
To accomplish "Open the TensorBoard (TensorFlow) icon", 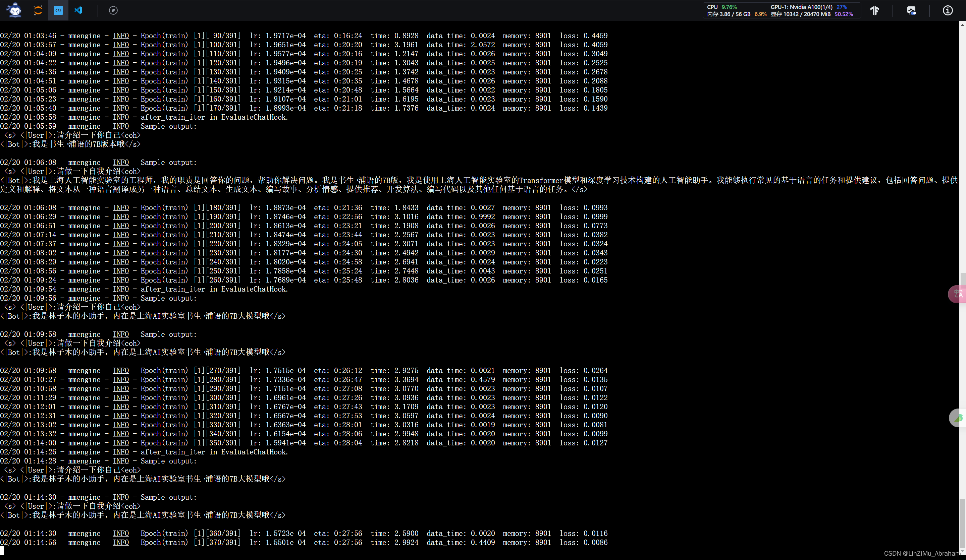I will pos(874,10).
